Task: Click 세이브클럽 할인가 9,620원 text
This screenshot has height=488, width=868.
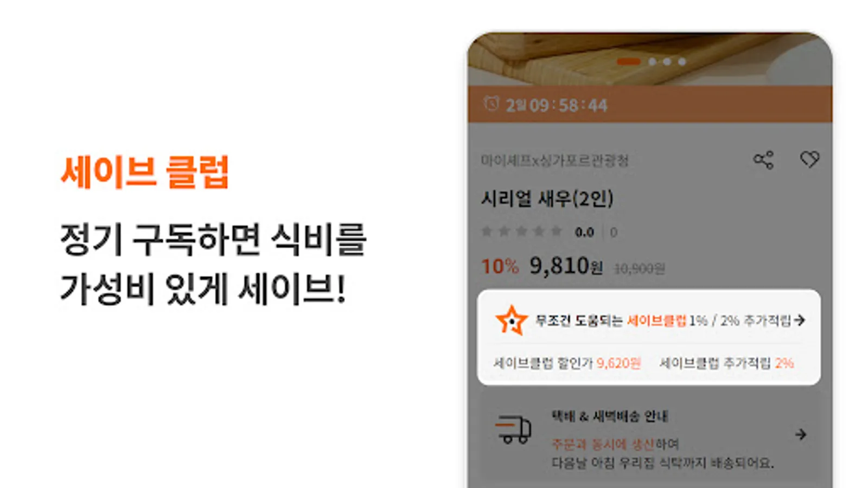Action: (567, 363)
